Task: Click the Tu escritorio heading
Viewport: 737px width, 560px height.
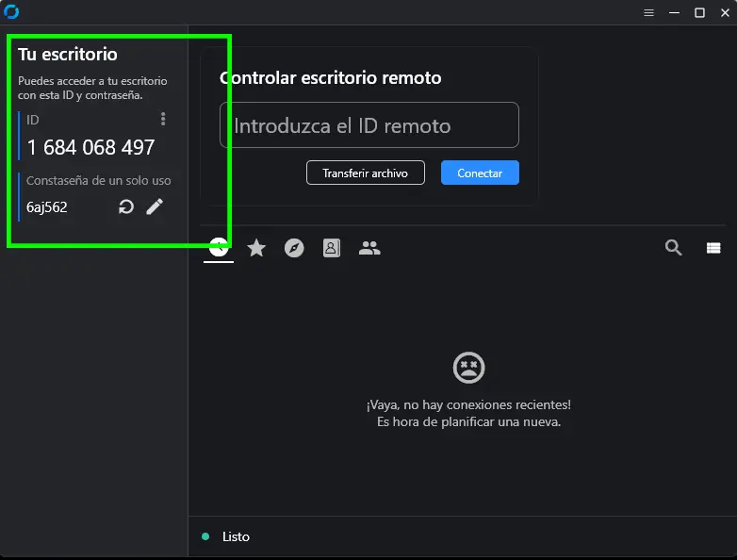Action: point(68,54)
